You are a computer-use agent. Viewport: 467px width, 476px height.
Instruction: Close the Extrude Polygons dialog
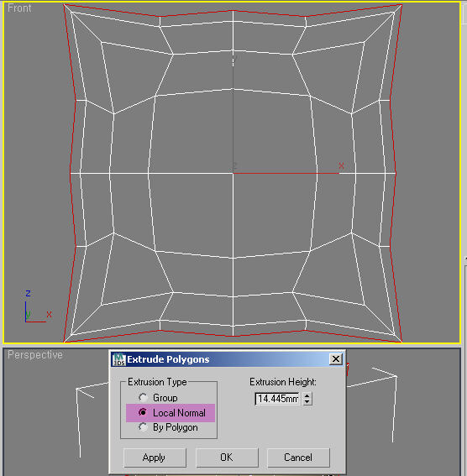pos(336,359)
